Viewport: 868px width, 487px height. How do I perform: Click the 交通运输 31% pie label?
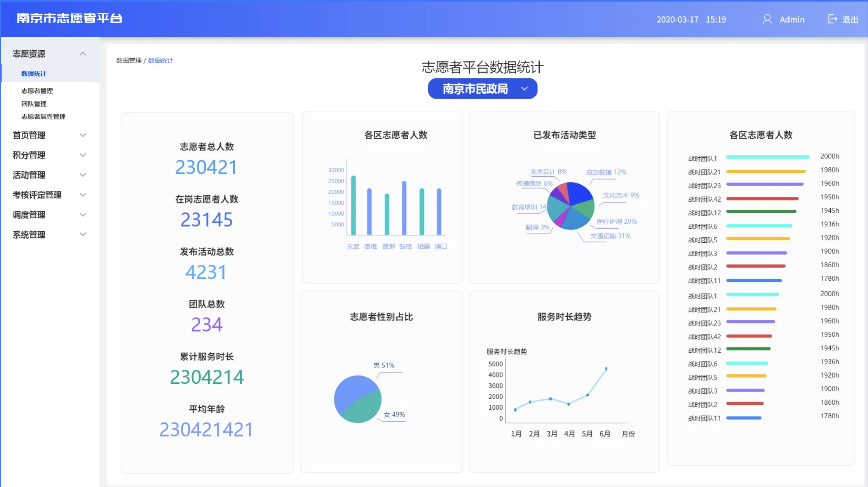[x=610, y=236]
